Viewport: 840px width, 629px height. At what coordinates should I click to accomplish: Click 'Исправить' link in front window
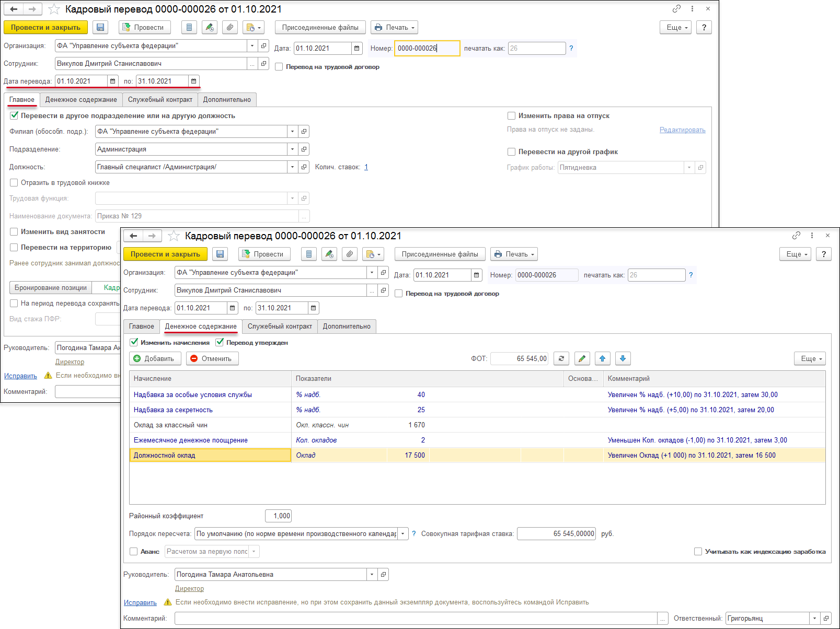[x=140, y=602]
